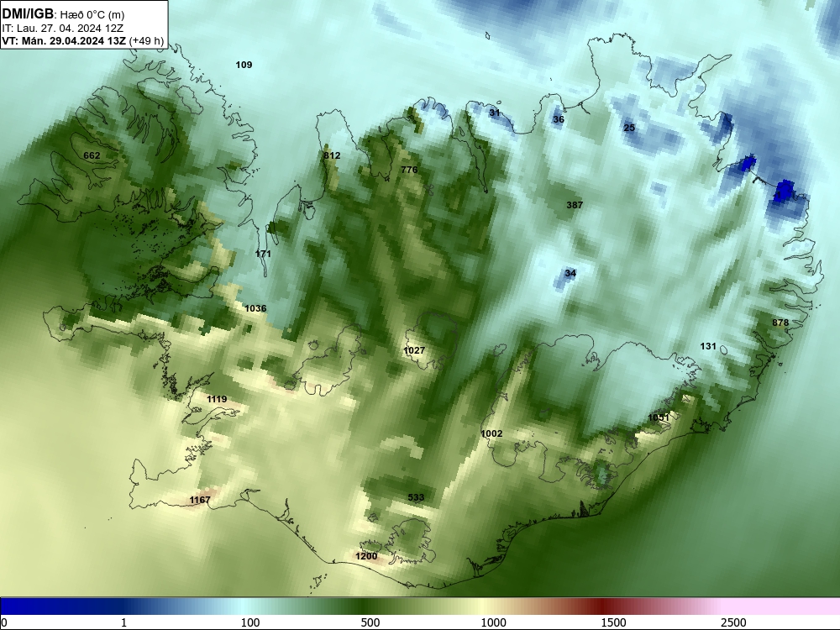Click the 109 value on the map
Image resolution: width=840 pixels, height=630 pixels.
click(244, 65)
